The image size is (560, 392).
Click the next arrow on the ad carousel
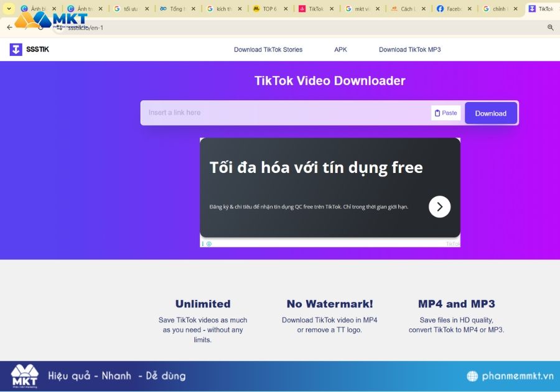tap(439, 206)
